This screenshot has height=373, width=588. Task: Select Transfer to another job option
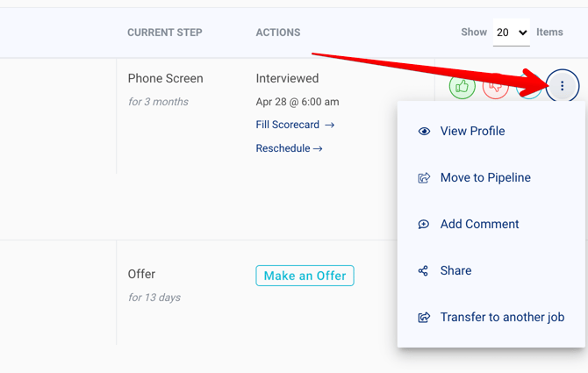[x=502, y=318]
